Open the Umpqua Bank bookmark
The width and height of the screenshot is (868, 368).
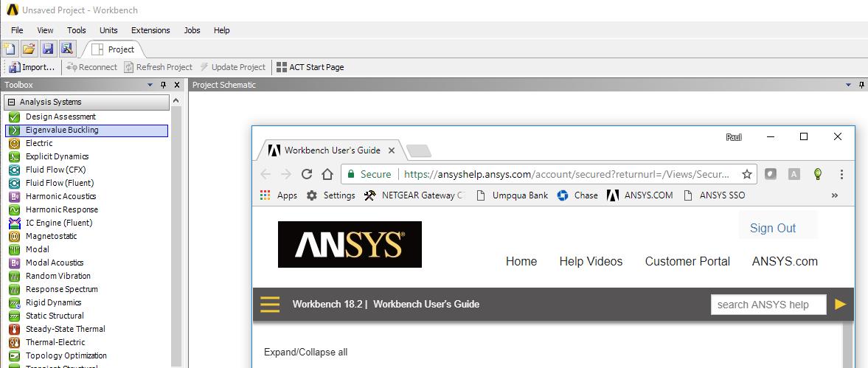(512, 195)
